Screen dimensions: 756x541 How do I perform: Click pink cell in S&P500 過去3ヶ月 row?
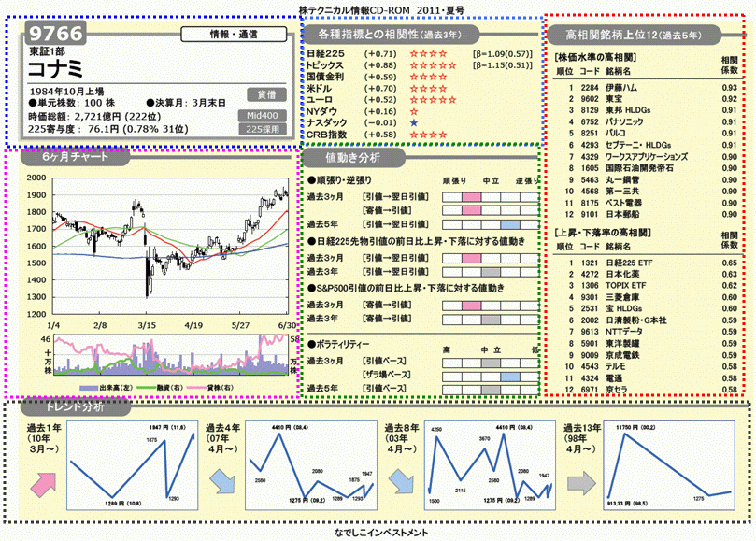472,306
